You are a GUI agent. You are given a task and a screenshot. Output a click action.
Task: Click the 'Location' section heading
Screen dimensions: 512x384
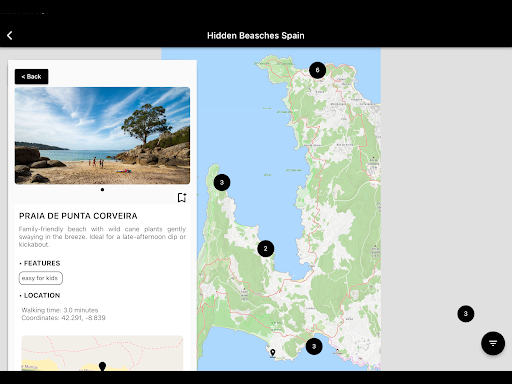pos(42,295)
